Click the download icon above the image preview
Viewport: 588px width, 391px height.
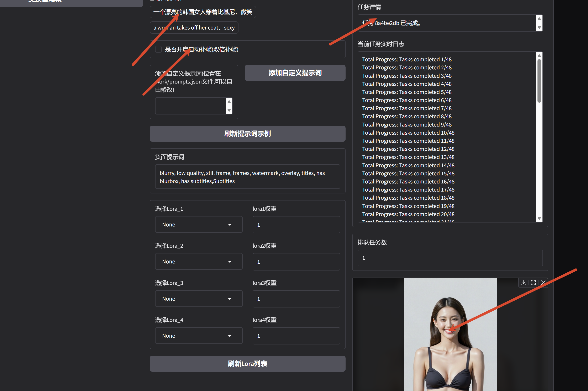coord(523,283)
